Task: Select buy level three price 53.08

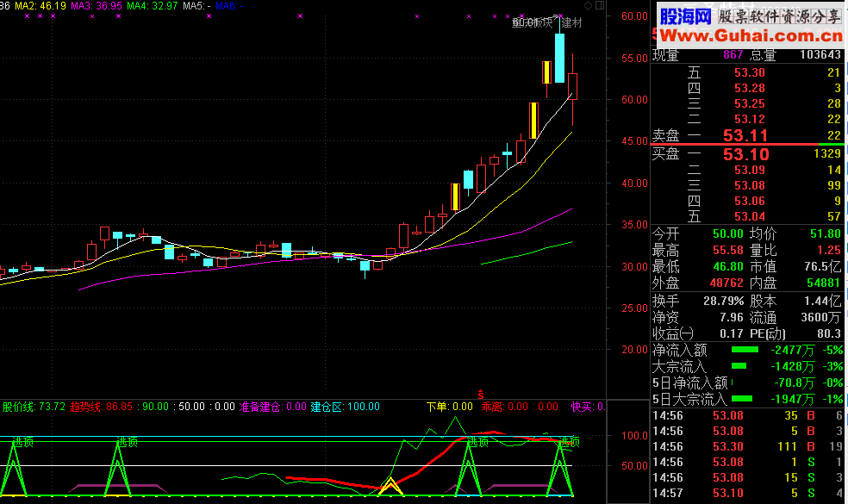Action: (x=750, y=185)
